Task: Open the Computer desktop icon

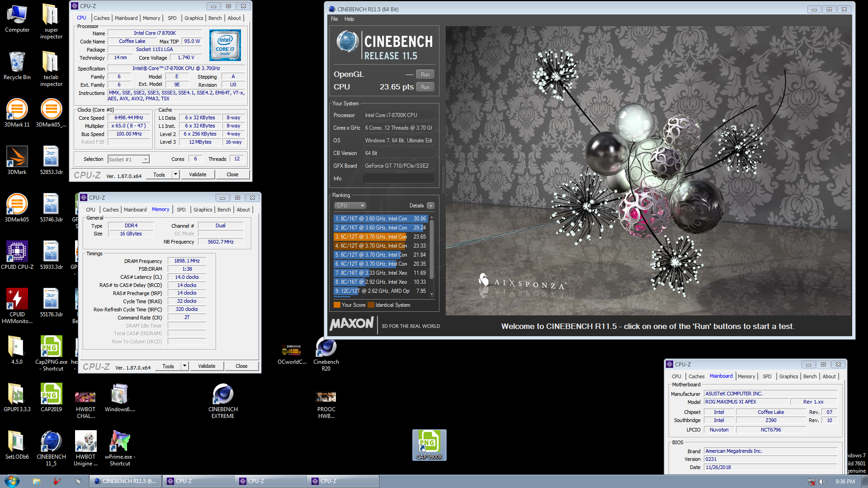Action: [x=17, y=19]
